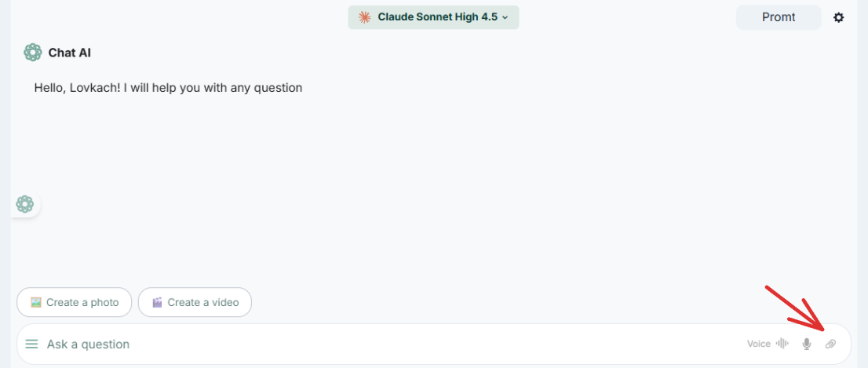Open the hamburger menu in the input bar

tap(31, 344)
